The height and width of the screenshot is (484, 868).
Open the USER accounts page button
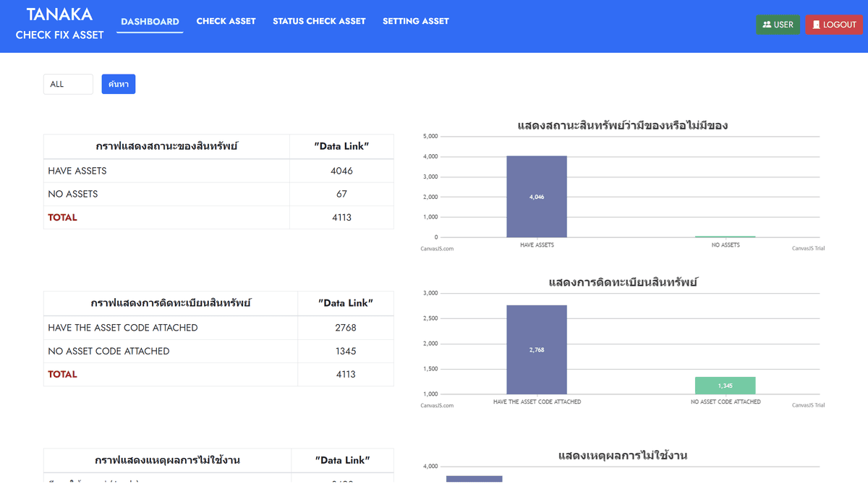(x=778, y=25)
